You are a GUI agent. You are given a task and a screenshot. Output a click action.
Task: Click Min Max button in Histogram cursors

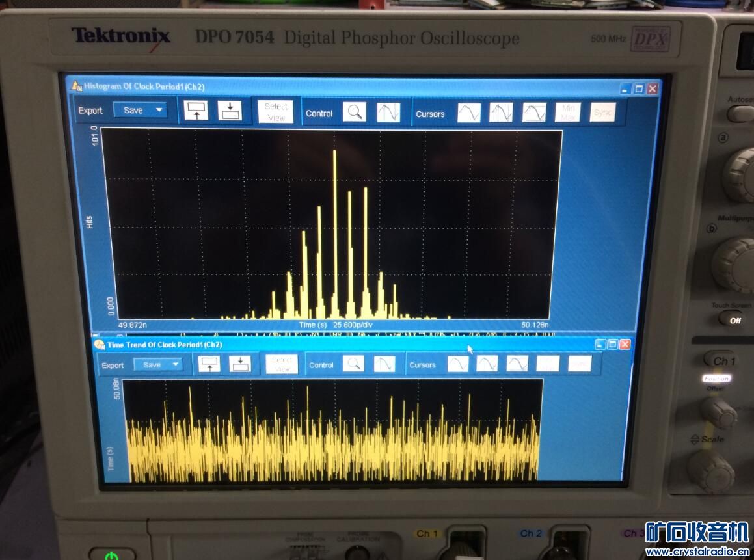point(568,113)
